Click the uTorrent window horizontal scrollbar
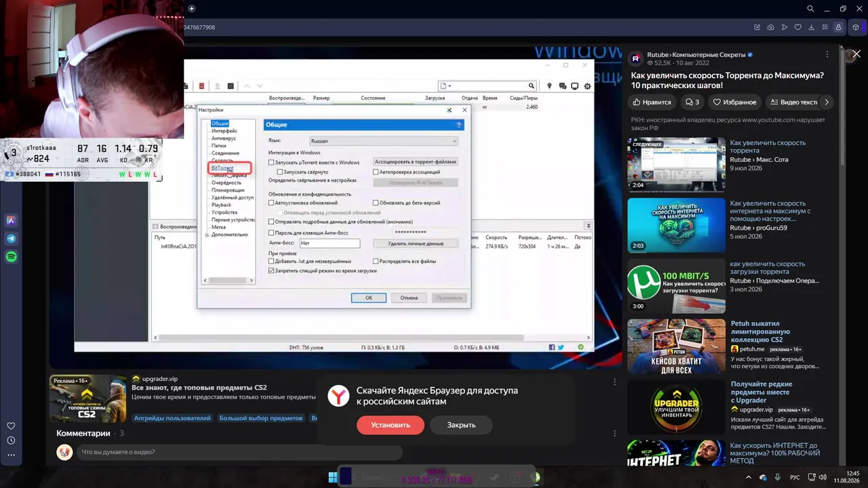This screenshot has height=488, width=868. 372,338
